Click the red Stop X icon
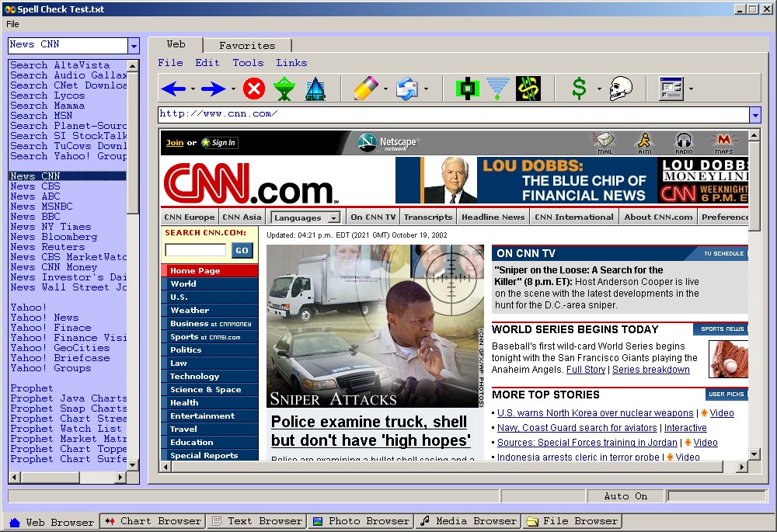 [x=254, y=89]
